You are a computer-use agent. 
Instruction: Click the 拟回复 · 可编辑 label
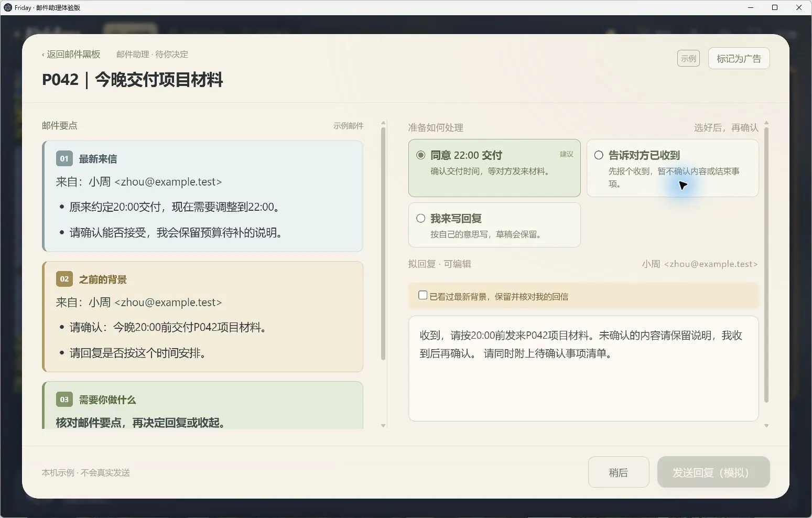tap(439, 264)
